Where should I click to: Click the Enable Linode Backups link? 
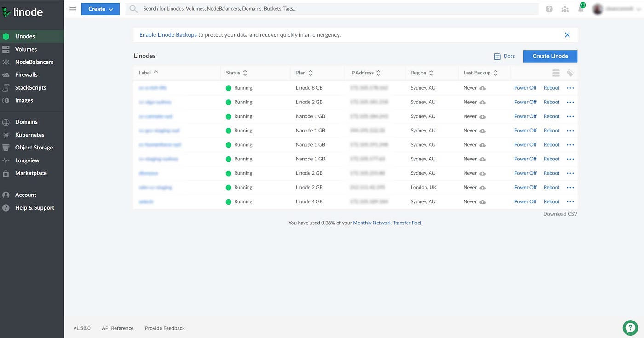tap(168, 34)
